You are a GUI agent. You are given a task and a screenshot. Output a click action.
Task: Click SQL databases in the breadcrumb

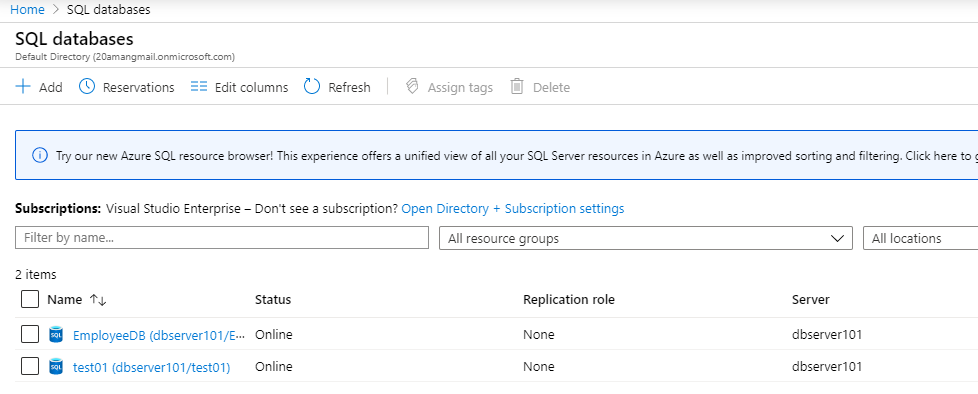pyautogui.click(x=109, y=10)
